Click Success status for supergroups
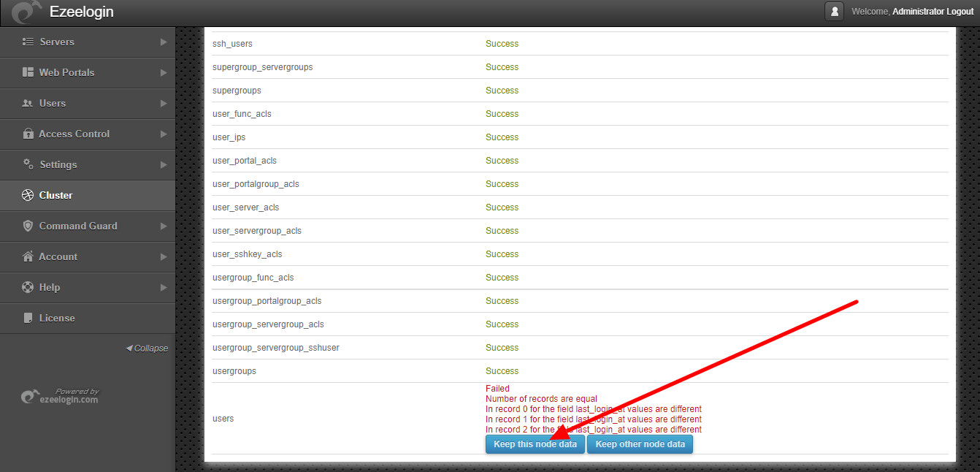The width and height of the screenshot is (980, 472). [502, 91]
